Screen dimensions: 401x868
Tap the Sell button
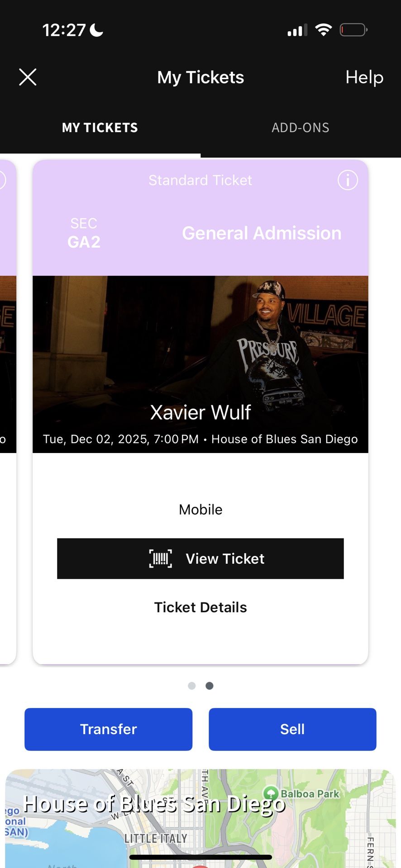(292, 729)
